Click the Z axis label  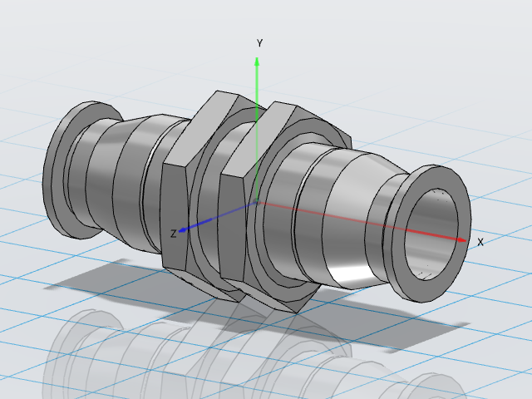174,234
